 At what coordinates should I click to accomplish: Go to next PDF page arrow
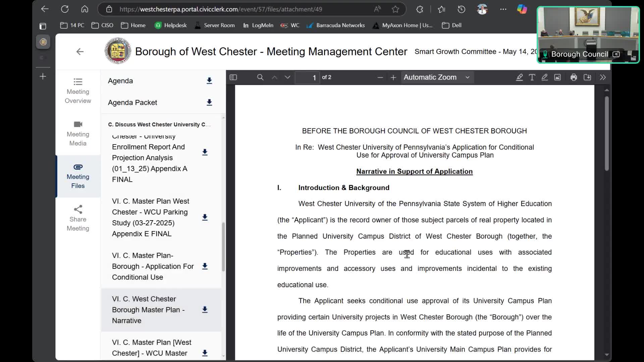point(287,77)
